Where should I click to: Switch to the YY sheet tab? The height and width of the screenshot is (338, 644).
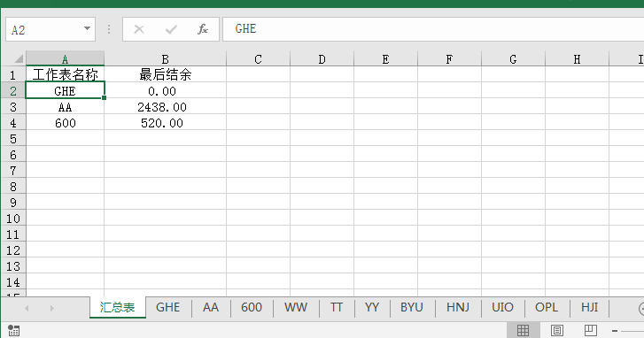click(372, 307)
